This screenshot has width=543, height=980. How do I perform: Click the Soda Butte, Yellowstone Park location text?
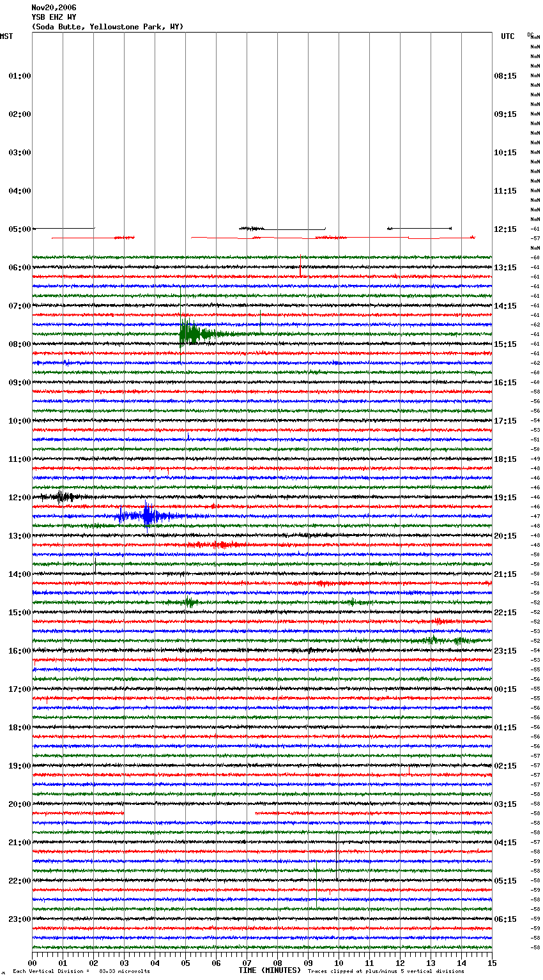[107, 27]
